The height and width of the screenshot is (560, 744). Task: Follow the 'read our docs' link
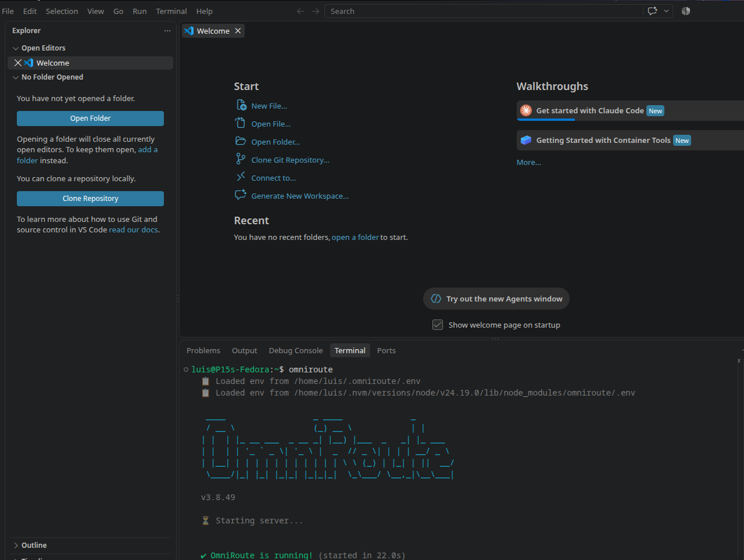point(134,229)
